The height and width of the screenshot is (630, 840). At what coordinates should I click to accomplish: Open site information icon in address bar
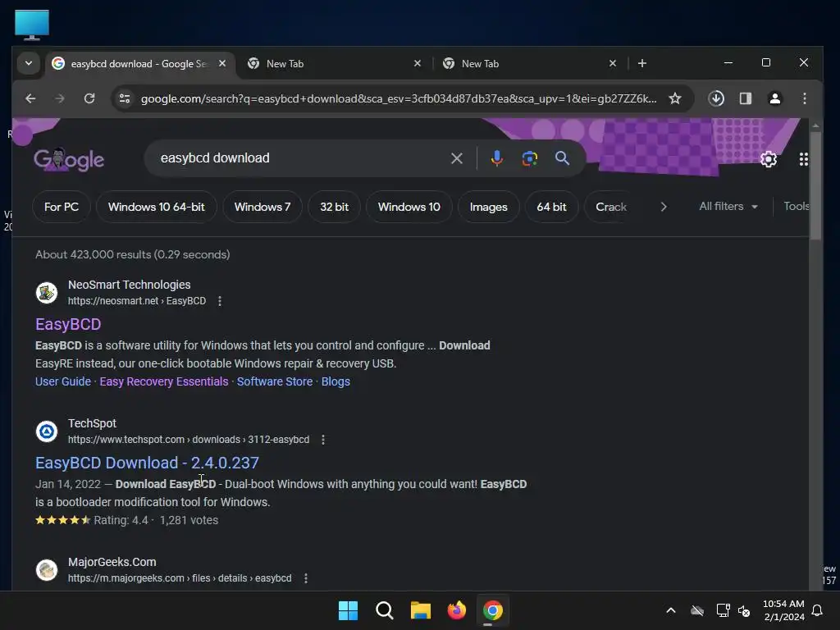pyautogui.click(x=125, y=98)
